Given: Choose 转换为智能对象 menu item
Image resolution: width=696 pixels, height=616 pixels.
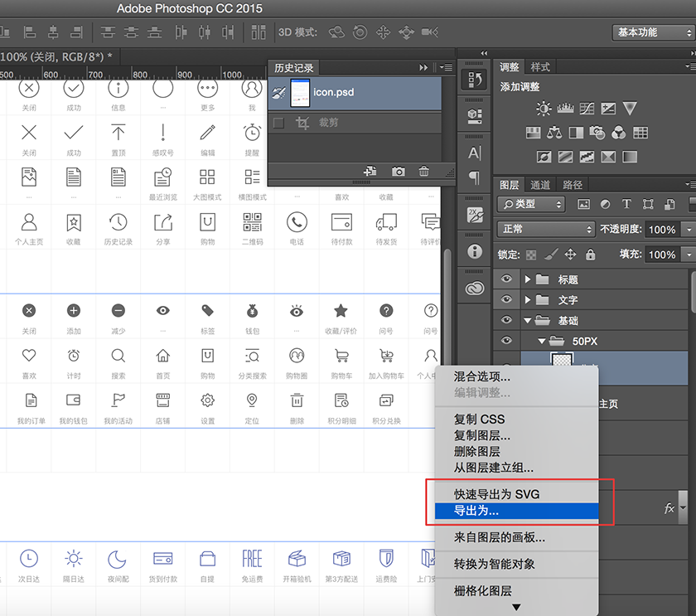Looking at the screenshot, I should click(517, 564).
